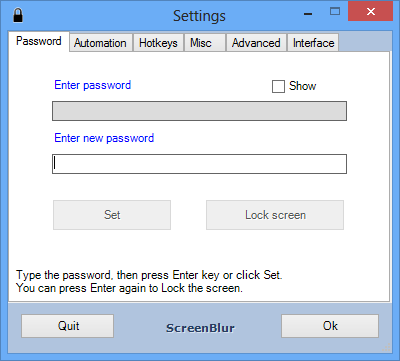Open the Hotkeys tab

pos(158,43)
